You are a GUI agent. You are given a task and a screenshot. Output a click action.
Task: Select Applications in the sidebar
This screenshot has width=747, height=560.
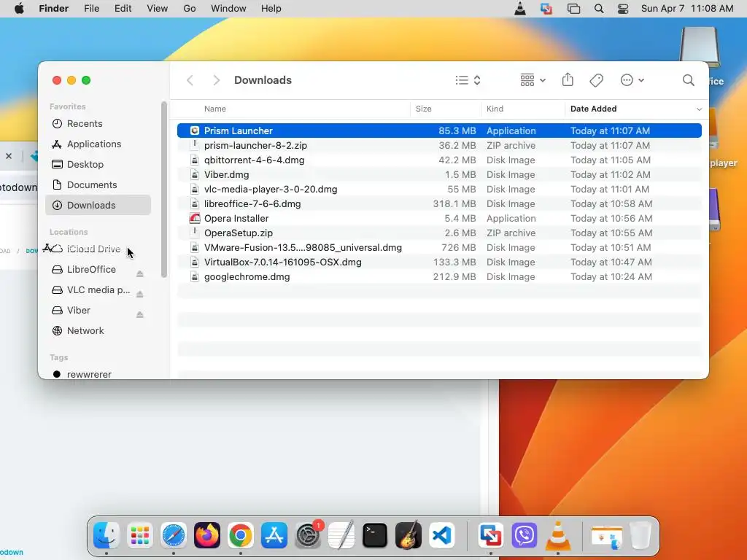coord(98,144)
